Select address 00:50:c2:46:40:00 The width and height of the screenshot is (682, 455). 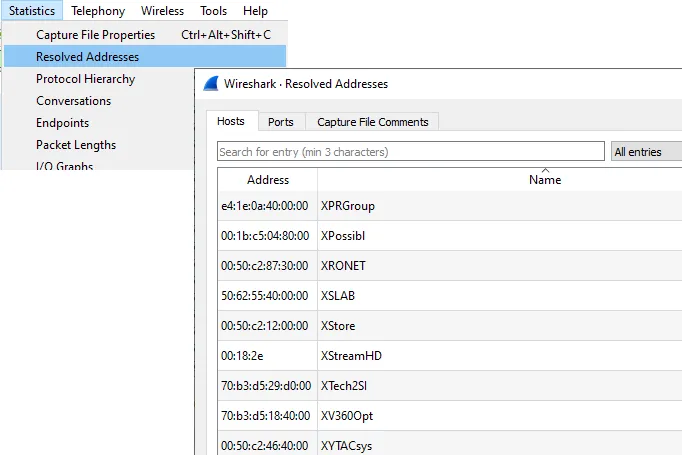coord(267,444)
